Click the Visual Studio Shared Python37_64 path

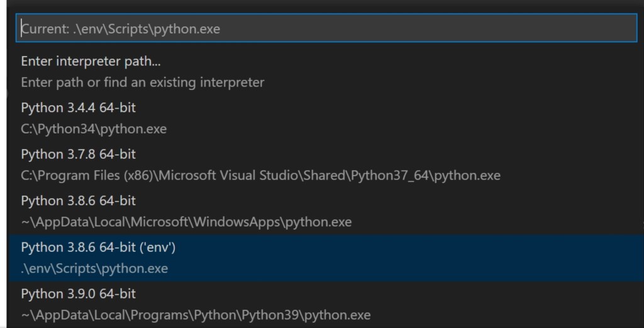(260, 176)
